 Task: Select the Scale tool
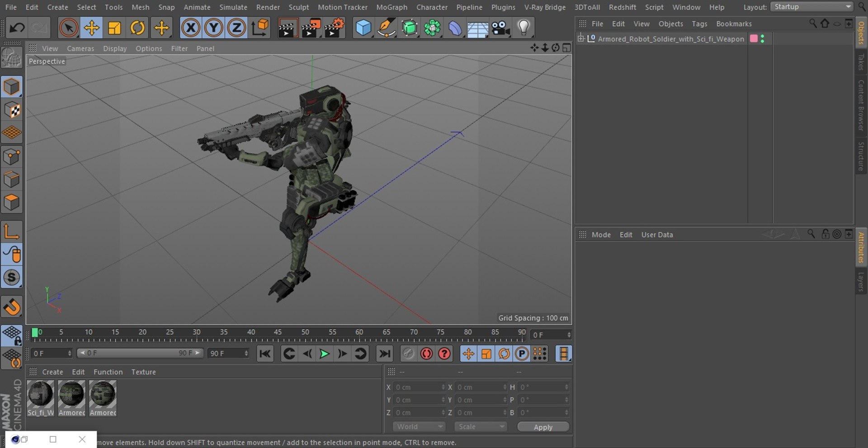click(x=114, y=28)
